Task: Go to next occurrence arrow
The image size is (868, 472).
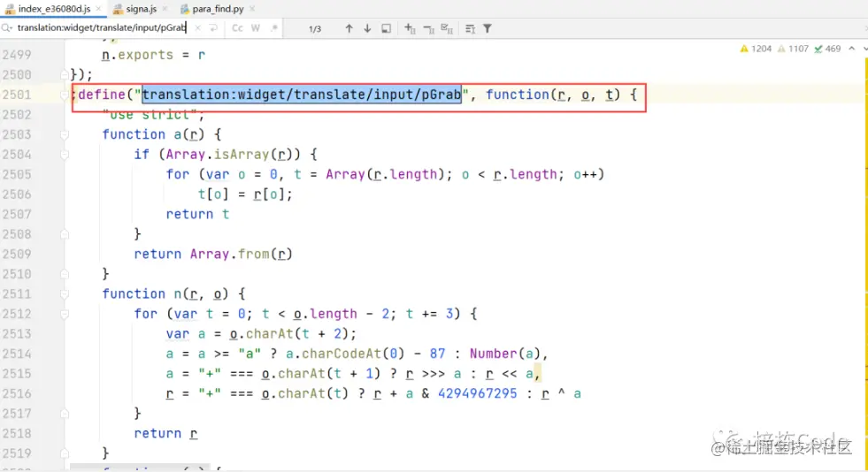Action: point(367,28)
